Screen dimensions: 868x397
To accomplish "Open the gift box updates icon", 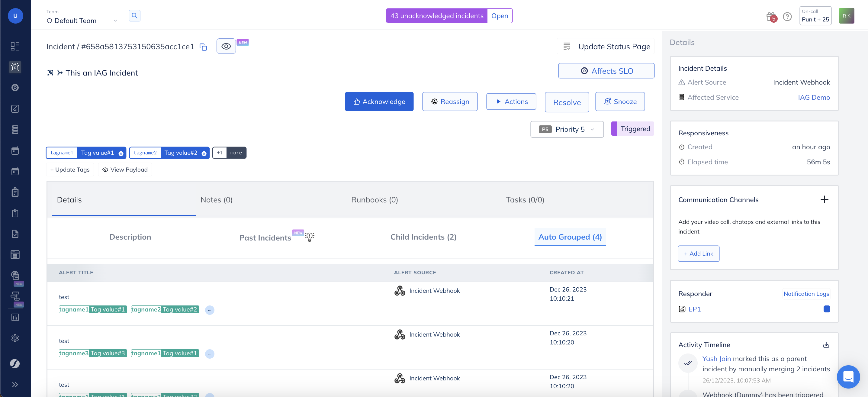I will [771, 17].
